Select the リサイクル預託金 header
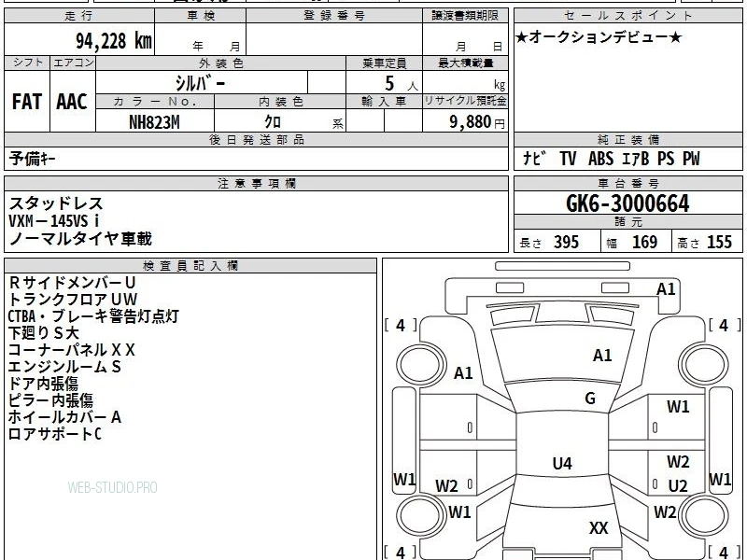 pos(465,101)
